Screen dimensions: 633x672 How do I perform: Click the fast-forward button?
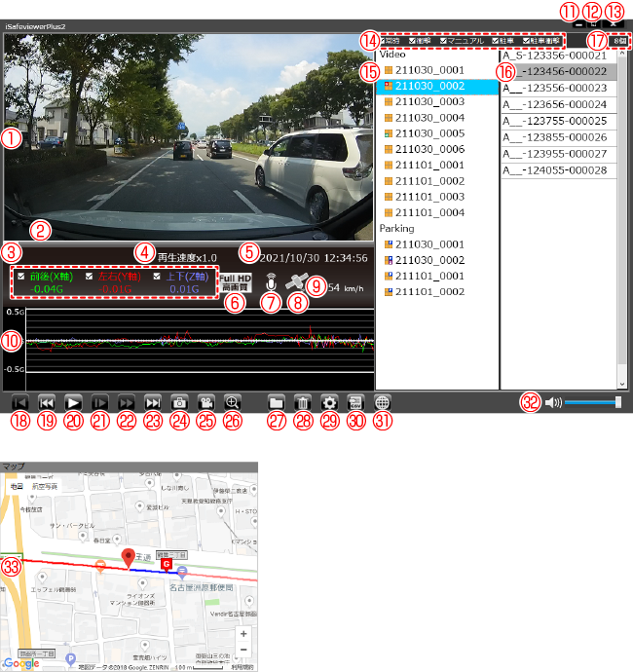(x=127, y=403)
